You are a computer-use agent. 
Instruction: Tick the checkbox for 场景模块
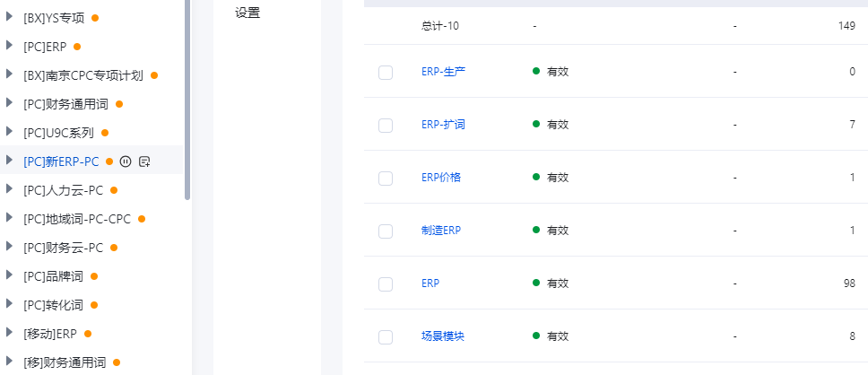[x=386, y=336]
